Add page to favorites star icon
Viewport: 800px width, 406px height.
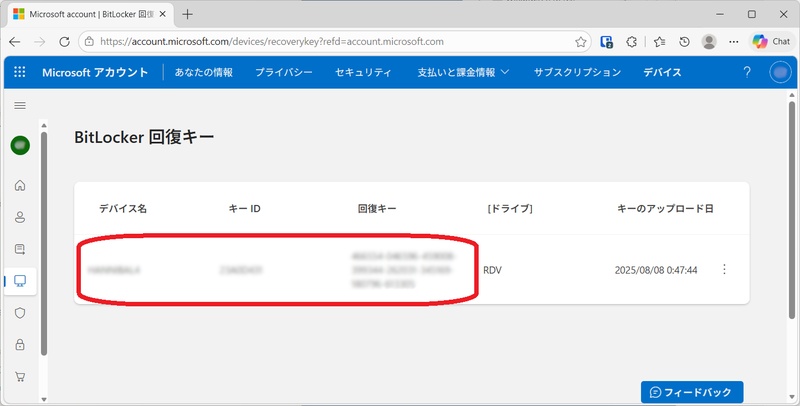pos(581,42)
